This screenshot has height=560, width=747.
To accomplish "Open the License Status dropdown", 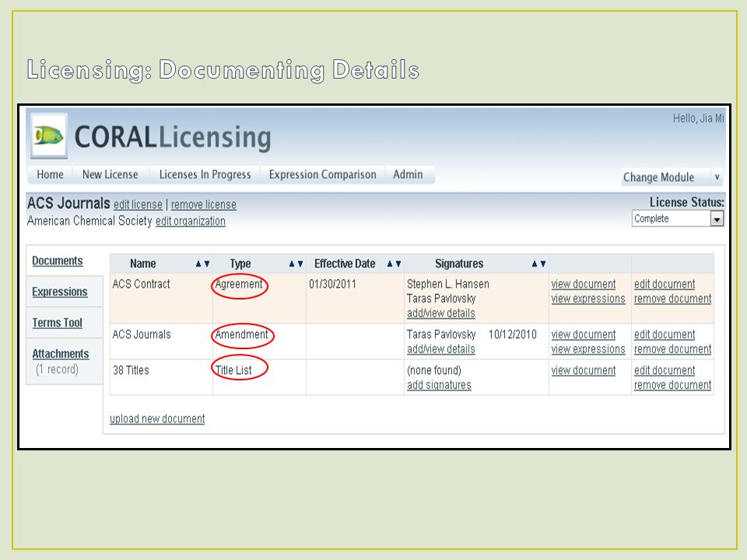I will coord(678,219).
